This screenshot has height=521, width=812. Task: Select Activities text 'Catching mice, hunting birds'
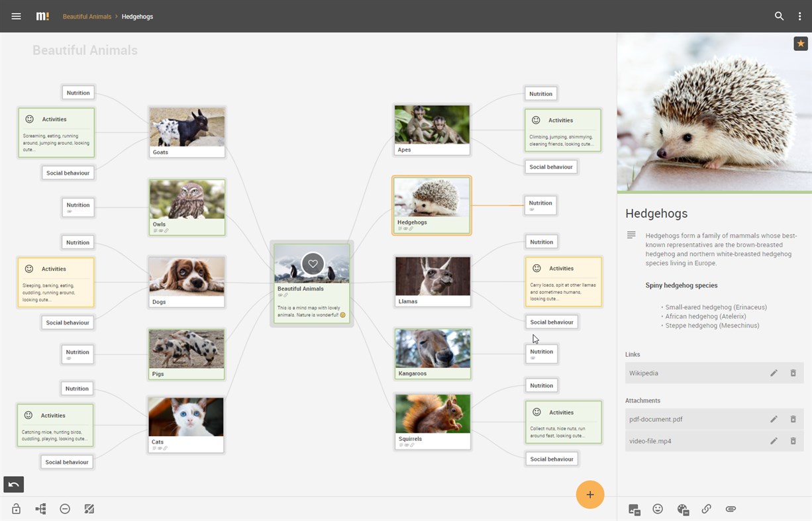pyautogui.click(x=54, y=436)
